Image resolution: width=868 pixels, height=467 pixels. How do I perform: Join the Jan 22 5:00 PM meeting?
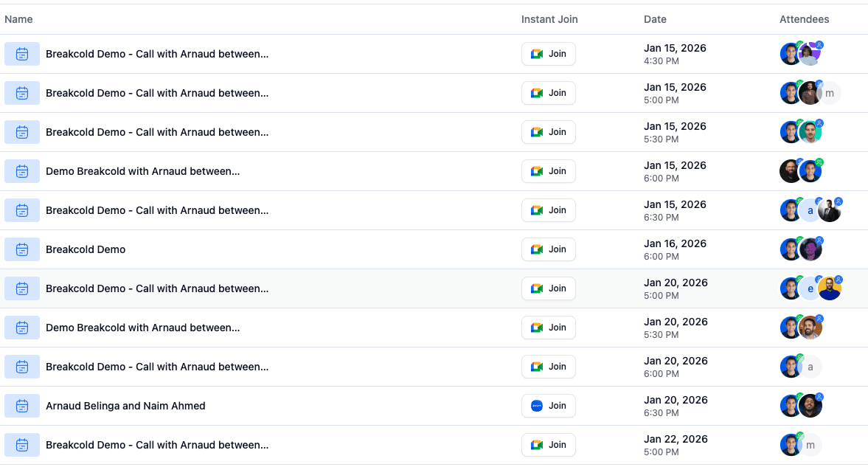click(548, 445)
